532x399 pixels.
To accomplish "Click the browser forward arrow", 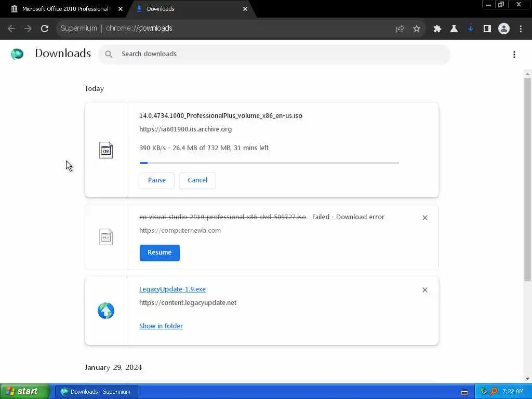I will coord(28,29).
